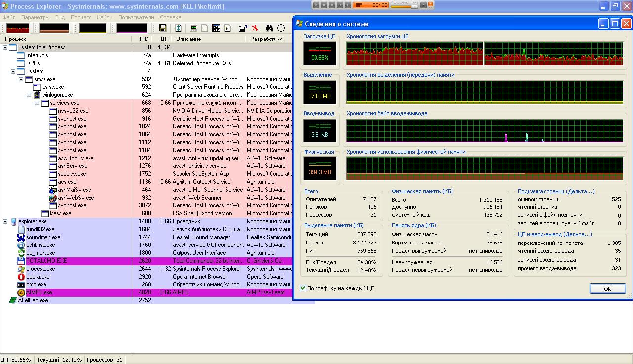Click the Refresh Now toolbar icon
The image size is (633, 364).
click(x=178, y=28)
